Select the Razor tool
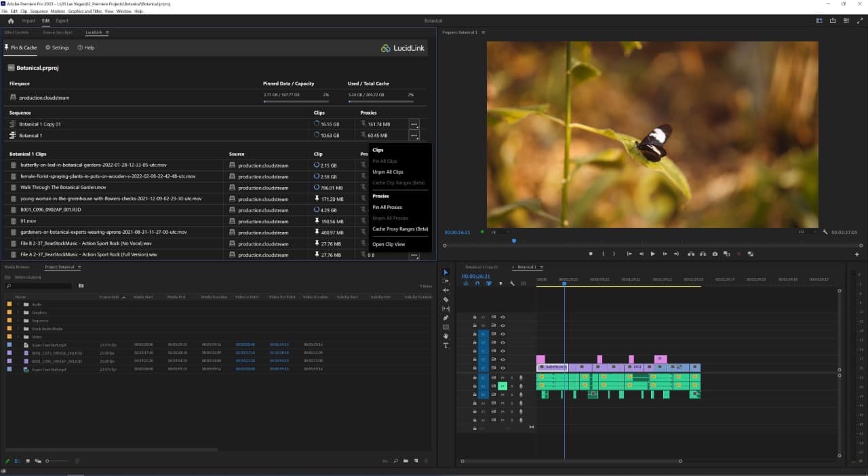868x476 pixels. point(446,299)
